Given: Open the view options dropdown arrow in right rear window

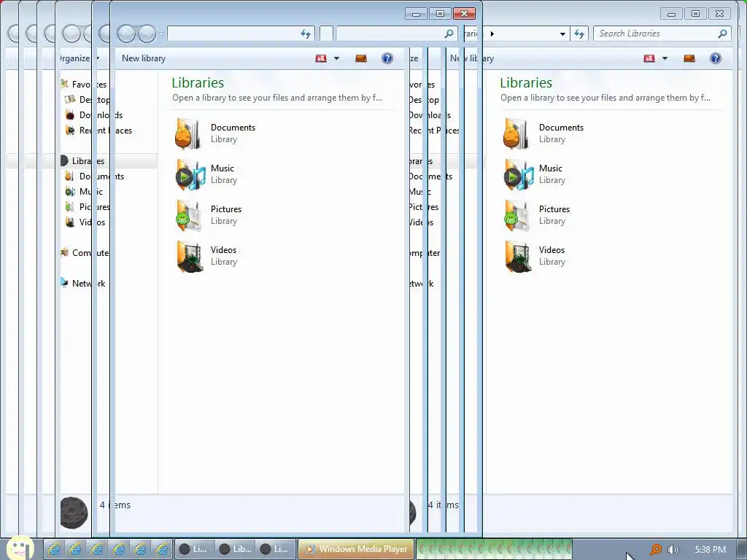Looking at the screenshot, I should [665, 58].
